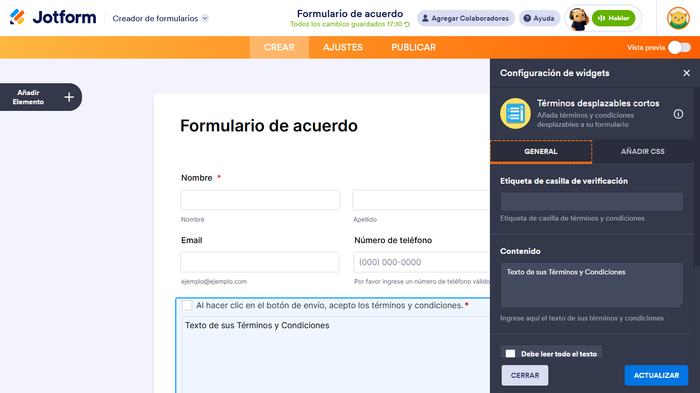This screenshot has width=700, height=393.
Task: Click the Formulario de acuerdo heading in form
Action: [x=269, y=126]
